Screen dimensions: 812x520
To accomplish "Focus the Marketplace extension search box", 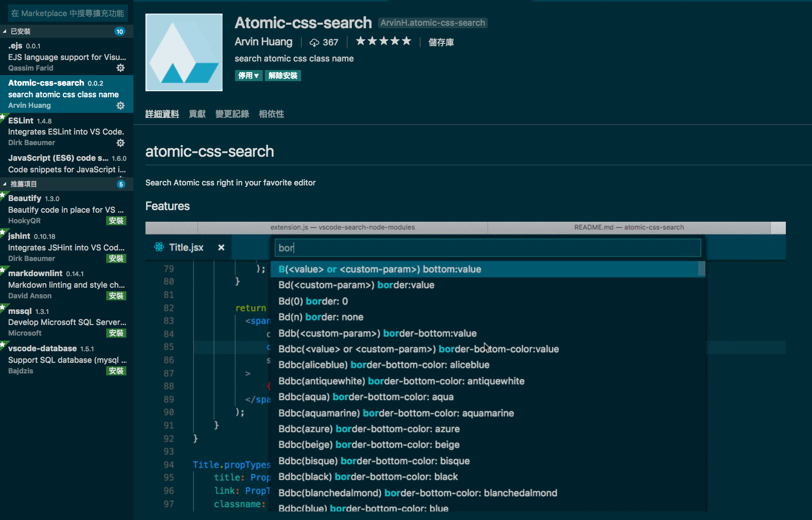I will point(67,13).
